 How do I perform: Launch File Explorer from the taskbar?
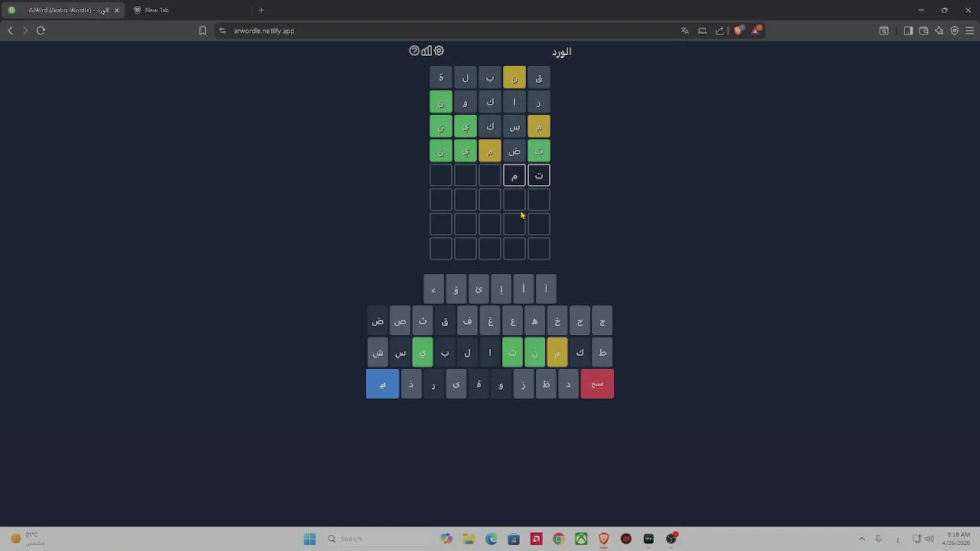pyautogui.click(x=469, y=539)
